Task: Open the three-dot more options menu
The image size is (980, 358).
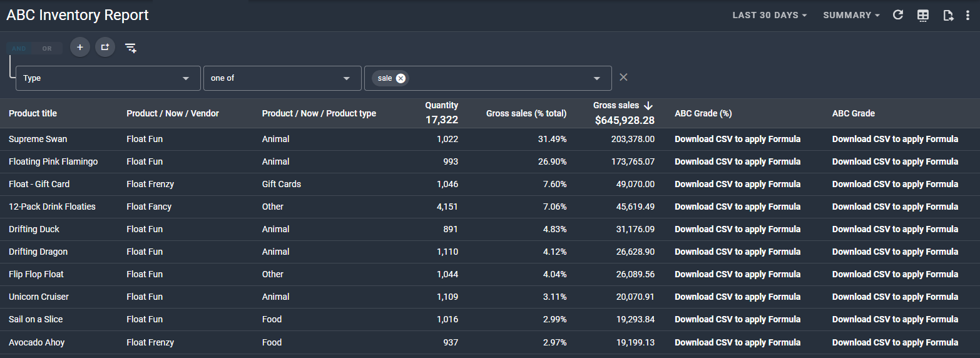Action: [x=967, y=16]
